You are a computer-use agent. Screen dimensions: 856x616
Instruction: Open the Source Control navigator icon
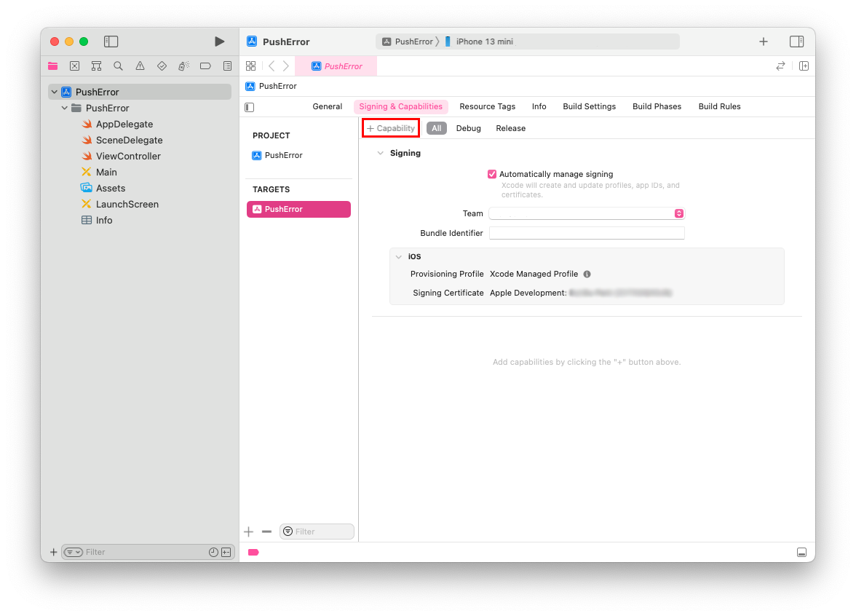75,66
